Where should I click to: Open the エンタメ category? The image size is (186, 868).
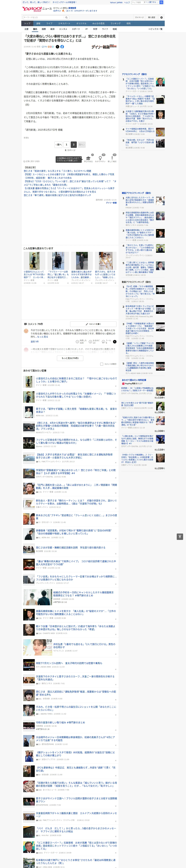pyautogui.click(x=63, y=29)
